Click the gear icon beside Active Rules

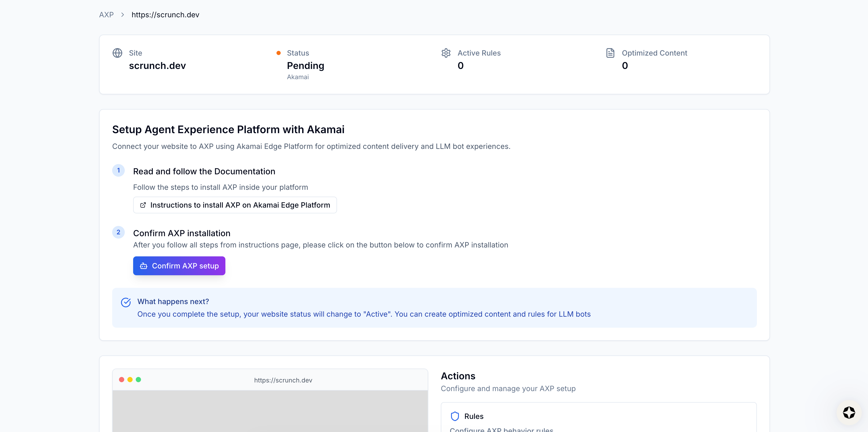coord(446,53)
